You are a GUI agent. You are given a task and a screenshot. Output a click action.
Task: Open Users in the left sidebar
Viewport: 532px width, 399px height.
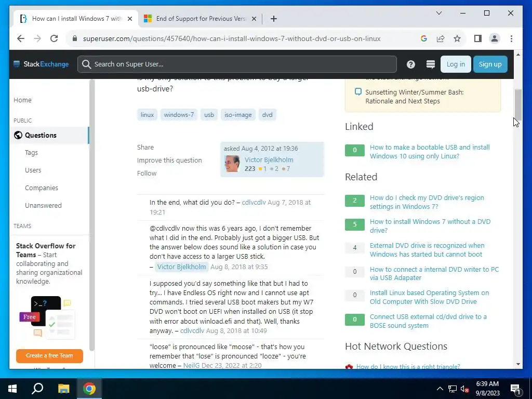pos(33,170)
